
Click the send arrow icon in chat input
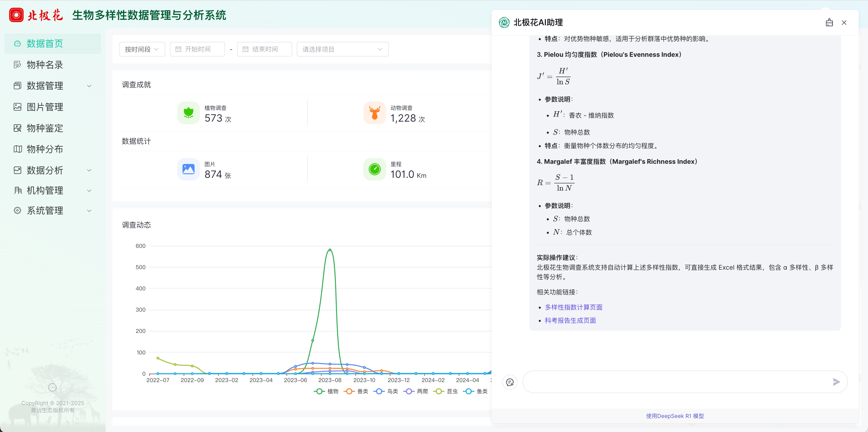tap(836, 382)
